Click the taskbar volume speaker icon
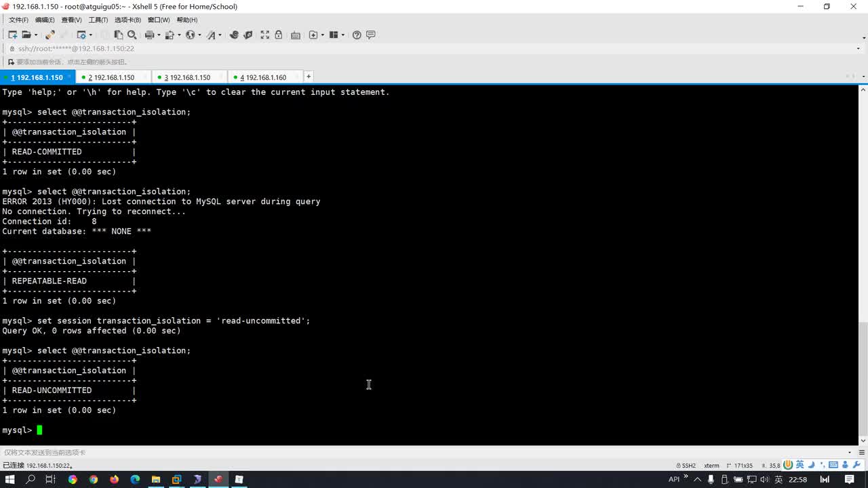 pyautogui.click(x=764, y=479)
